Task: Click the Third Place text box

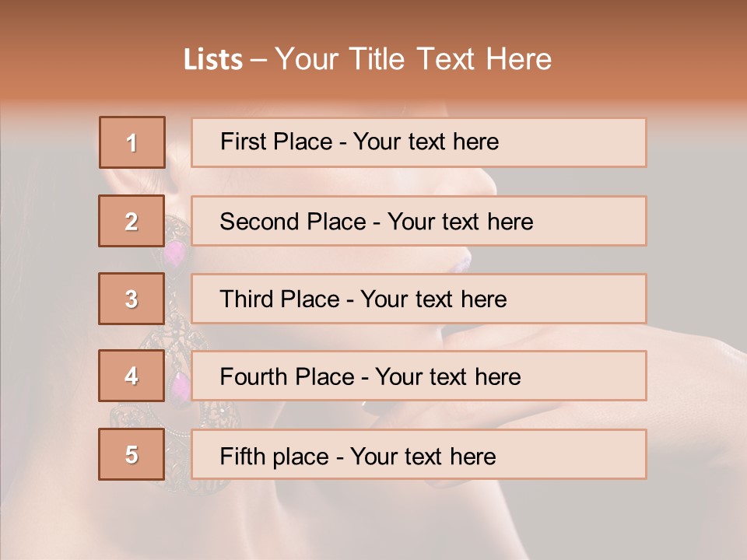Action: tap(419, 299)
